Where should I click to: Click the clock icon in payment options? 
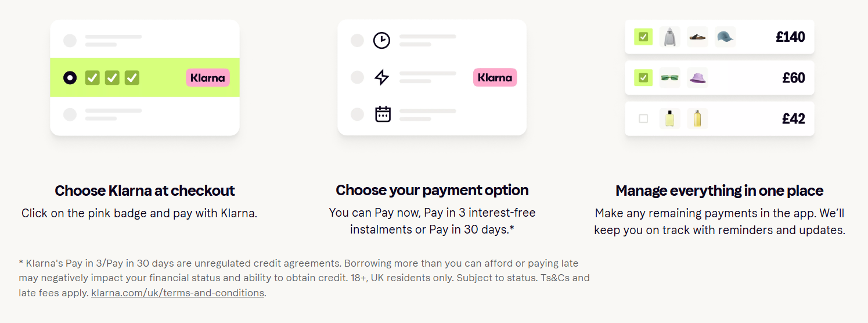click(381, 41)
